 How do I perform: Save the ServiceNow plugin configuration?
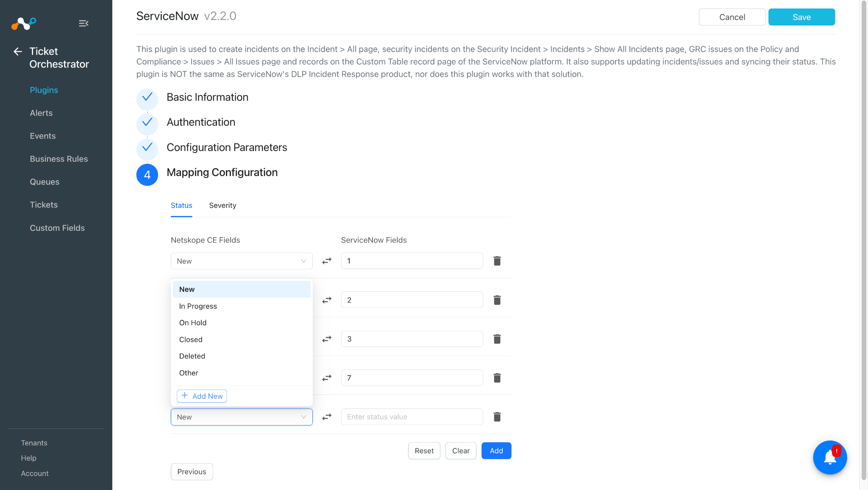pyautogui.click(x=801, y=17)
